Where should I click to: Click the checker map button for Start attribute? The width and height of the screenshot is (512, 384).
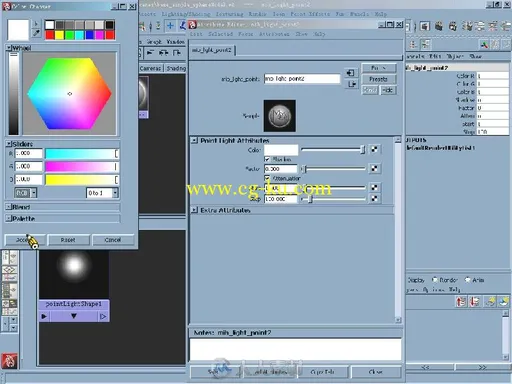[375, 188]
